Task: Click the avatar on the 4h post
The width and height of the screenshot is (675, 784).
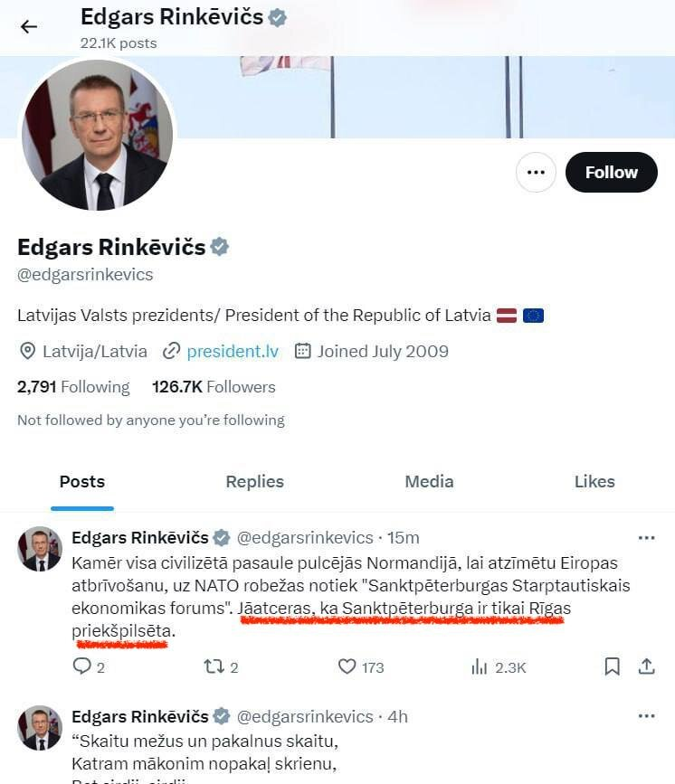Action: coord(41,728)
